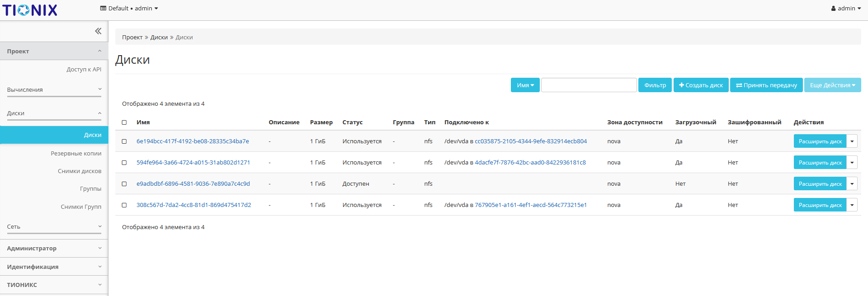Collapse the sidebar with double-chevron icon

98,31
